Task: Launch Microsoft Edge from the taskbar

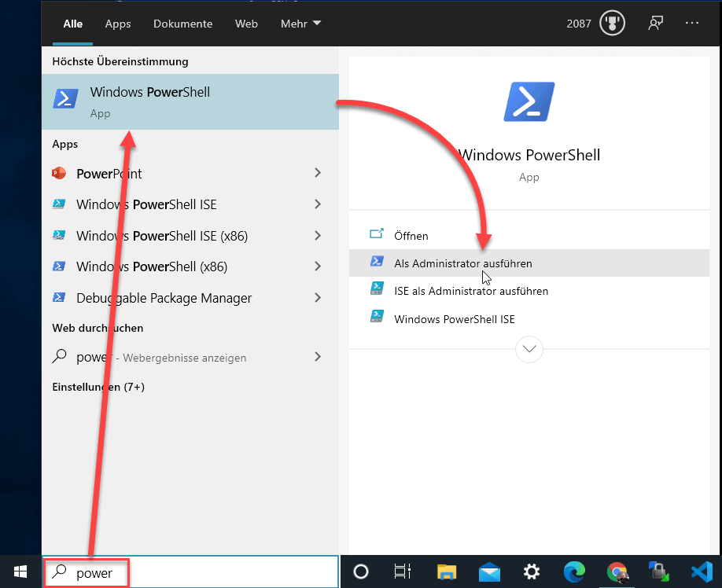Action: tap(574, 572)
